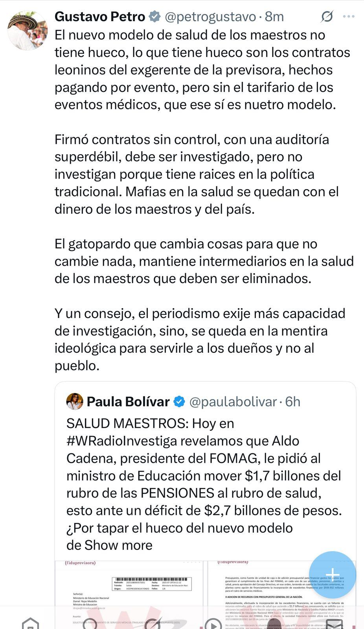Open Gustavo Petro's profile picture
364x629 pixels.
[28, 31]
